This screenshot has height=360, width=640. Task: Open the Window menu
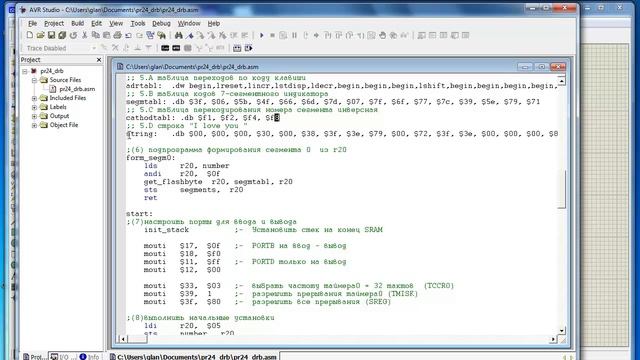click(189, 23)
